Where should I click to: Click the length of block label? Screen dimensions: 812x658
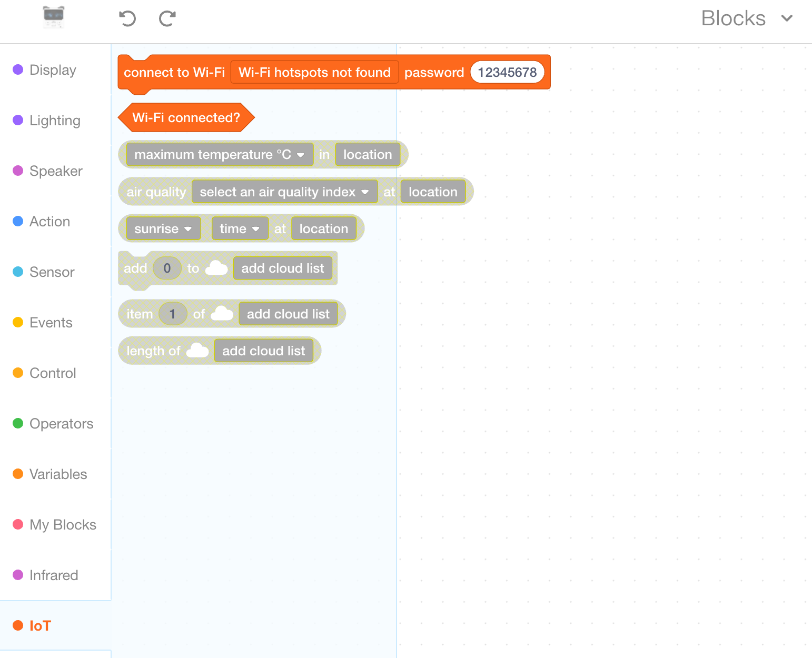pos(153,351)
